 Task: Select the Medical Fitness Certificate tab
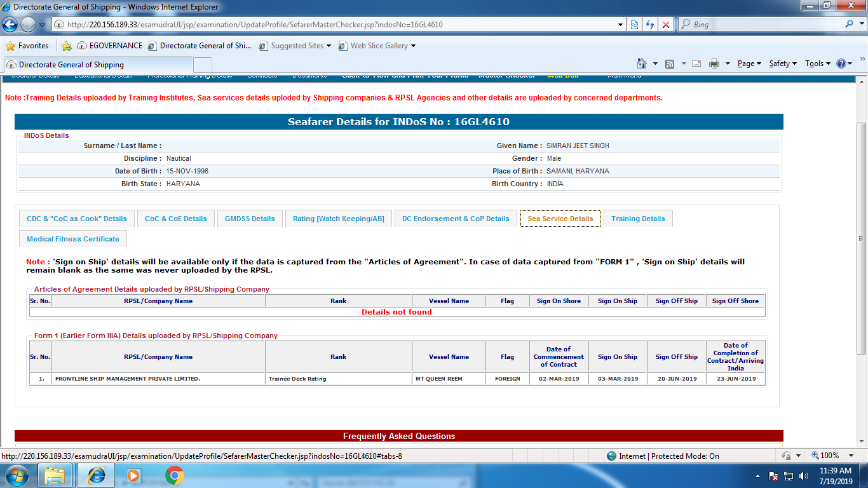tap(73, 239)
